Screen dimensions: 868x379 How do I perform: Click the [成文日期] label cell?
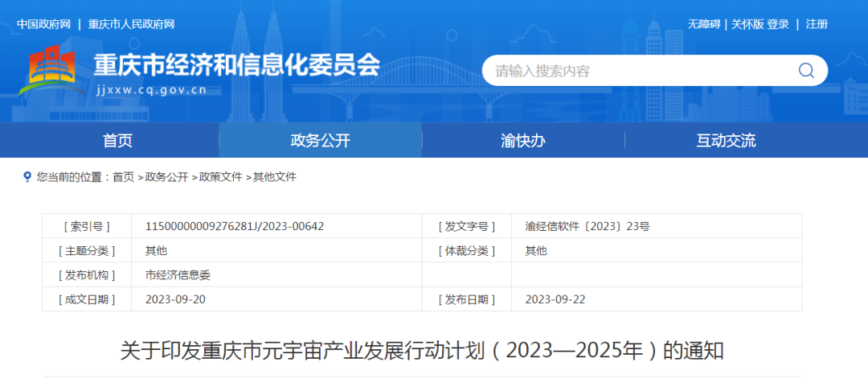(x=87, y=300)
